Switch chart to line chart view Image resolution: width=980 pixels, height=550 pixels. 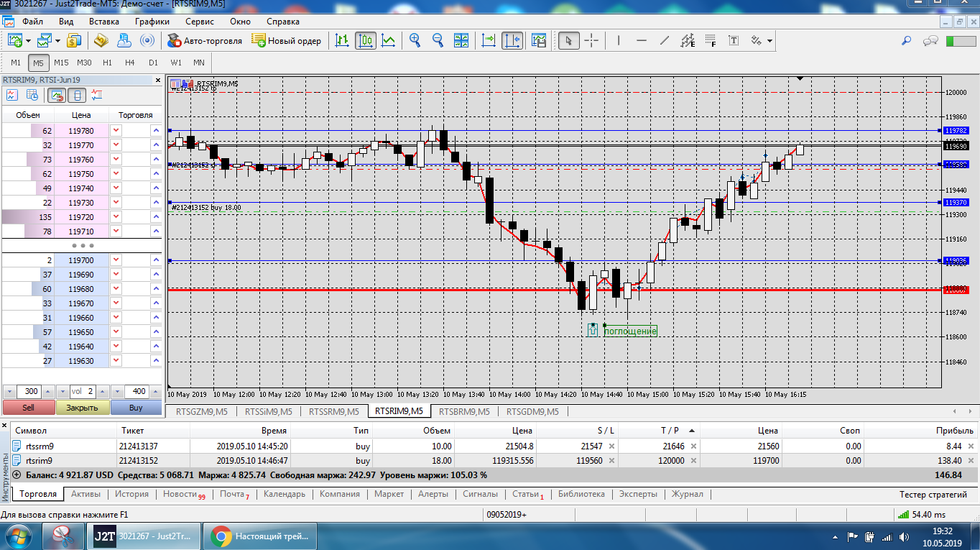click(x=389, y=41)
